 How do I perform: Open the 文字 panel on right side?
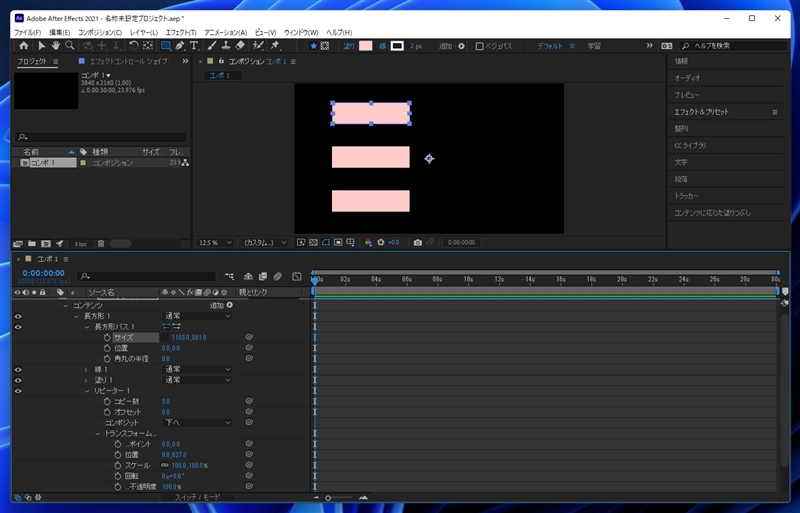(681, 162)
